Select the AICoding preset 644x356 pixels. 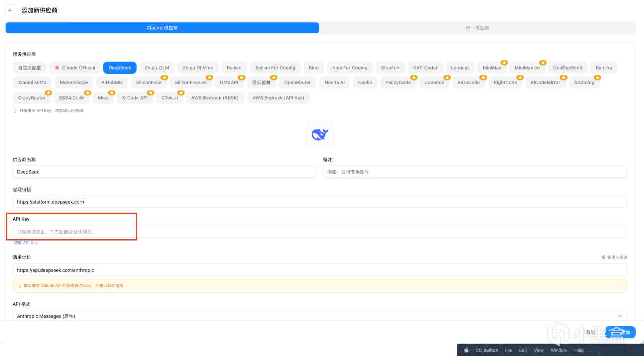pos(584,83)
